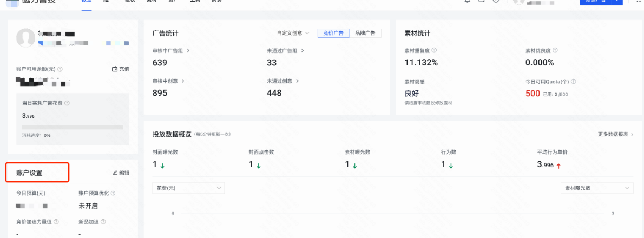Open help tooltip for 素材重复度
Viewport: 644px width, 238px height.
tap(434, 50)
